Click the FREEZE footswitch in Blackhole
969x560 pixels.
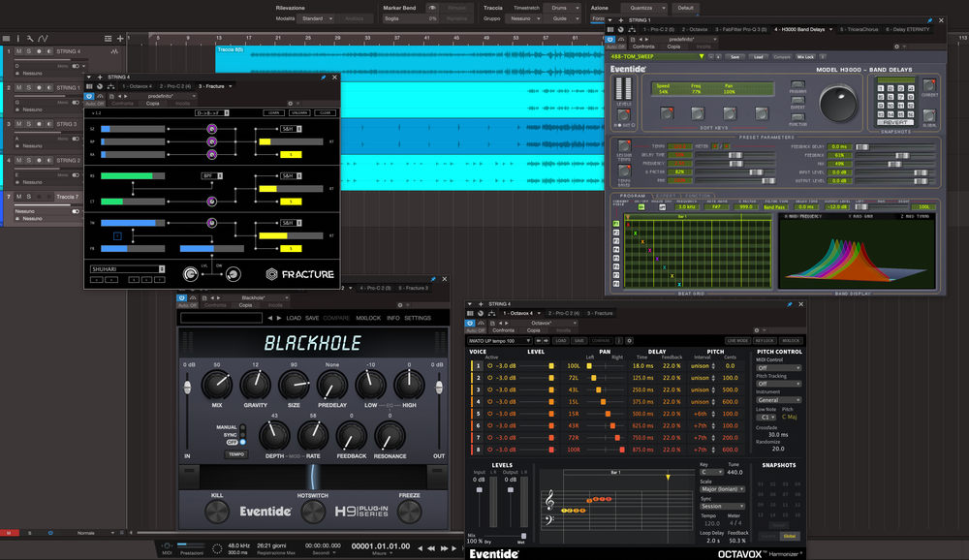(x=409, y=512)
